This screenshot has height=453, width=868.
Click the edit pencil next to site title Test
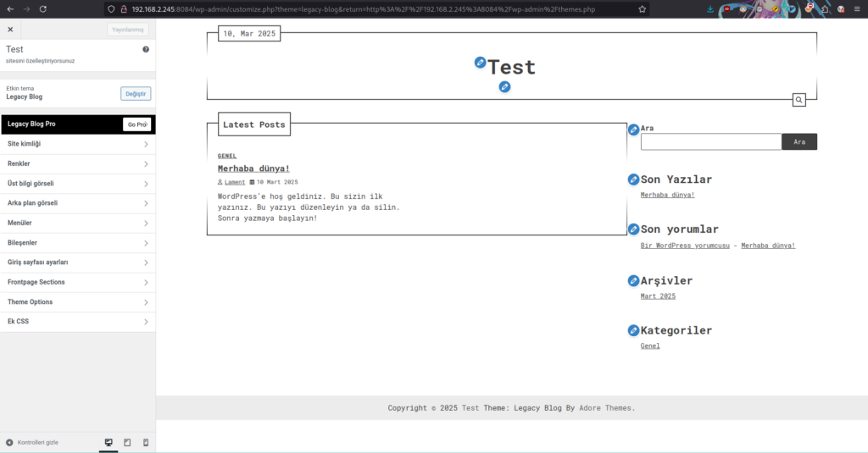coord(481,63)
